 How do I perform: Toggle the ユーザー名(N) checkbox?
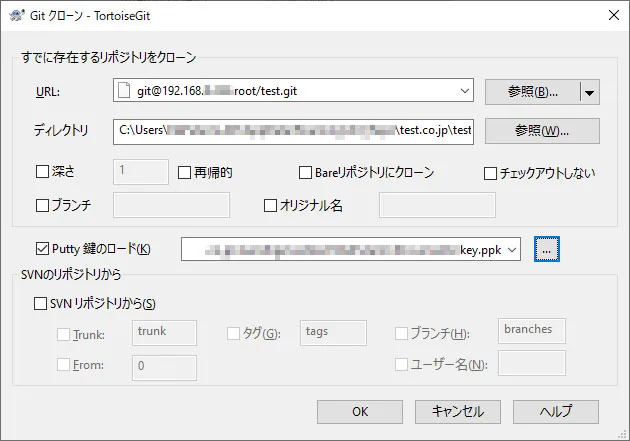click(401, 365)
